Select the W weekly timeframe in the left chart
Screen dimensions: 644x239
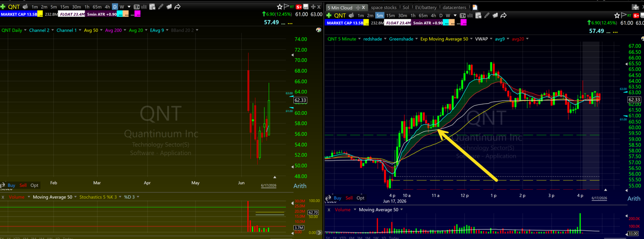click(x=122, y=7)
